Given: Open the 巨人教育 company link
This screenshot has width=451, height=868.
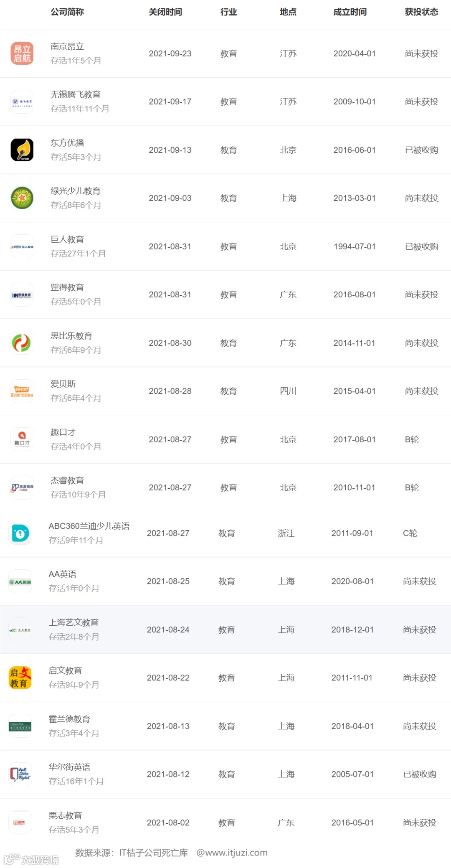Looking at the screenshot, I should [67, 239].
